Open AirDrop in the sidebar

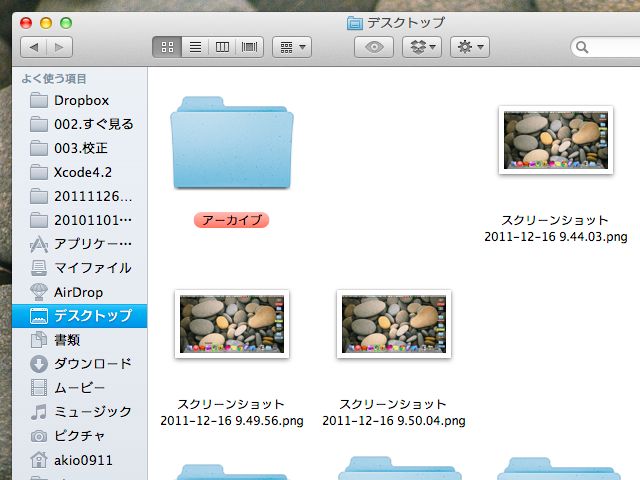(80, 292)
